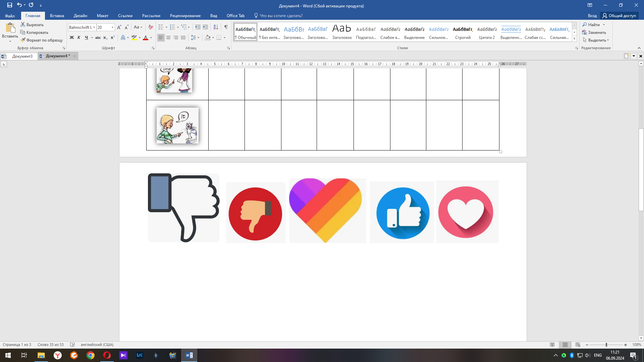Open the Макет ribbon tab

[103, 16]
